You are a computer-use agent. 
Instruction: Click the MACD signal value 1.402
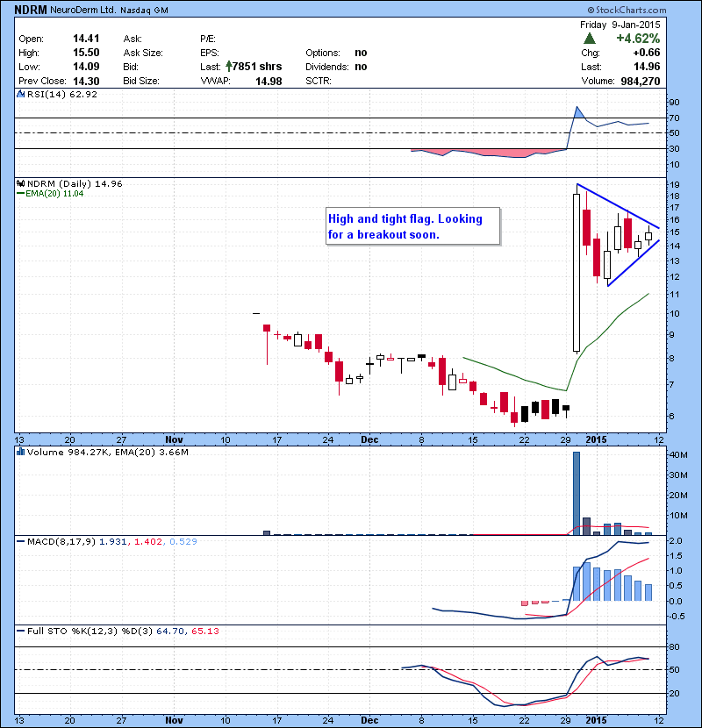148,541
